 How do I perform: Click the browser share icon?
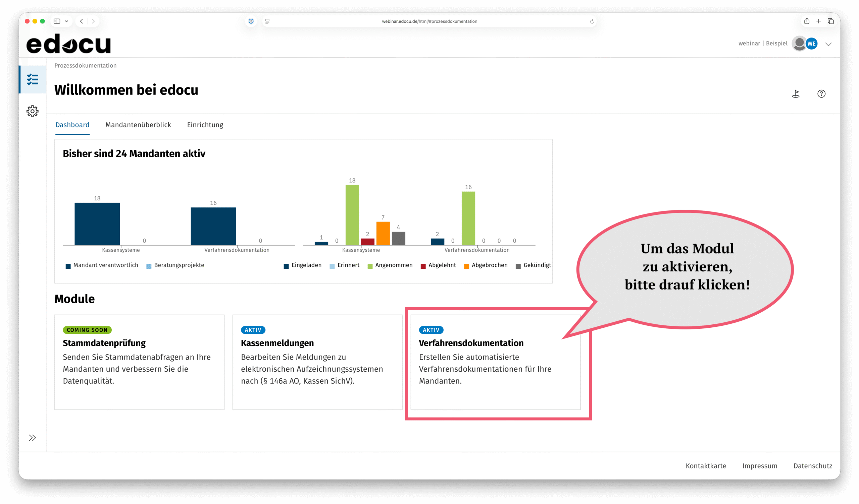pyautogui.click(x=807, y=21)
